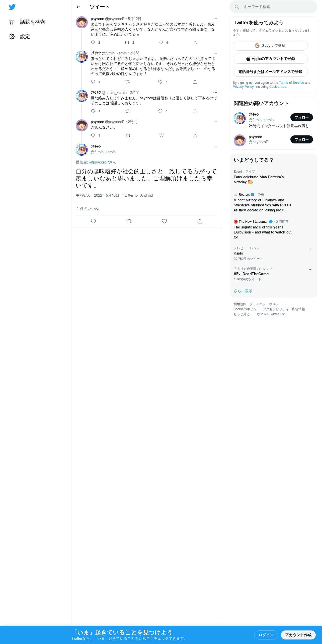Open more options on the main tweet
Image resolution: width=322 pixels, height=644 pixels.
point(215,147)
